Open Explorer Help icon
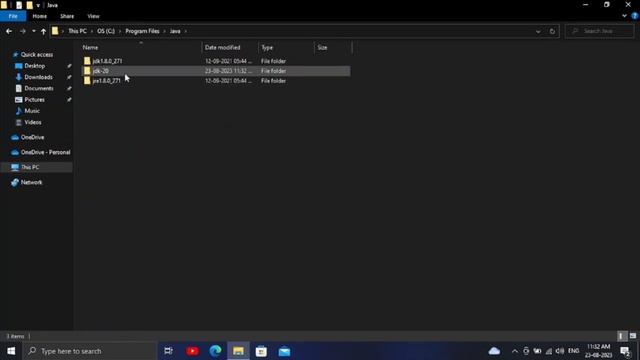Viewport: 640px width, 360px height. 635,16
